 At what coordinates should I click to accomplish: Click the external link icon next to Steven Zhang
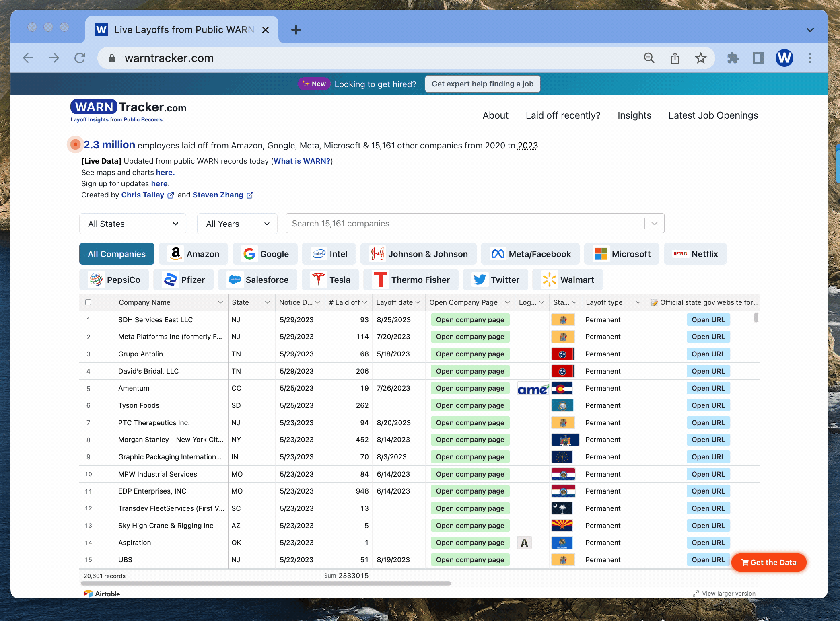click(x=250, y=195)
